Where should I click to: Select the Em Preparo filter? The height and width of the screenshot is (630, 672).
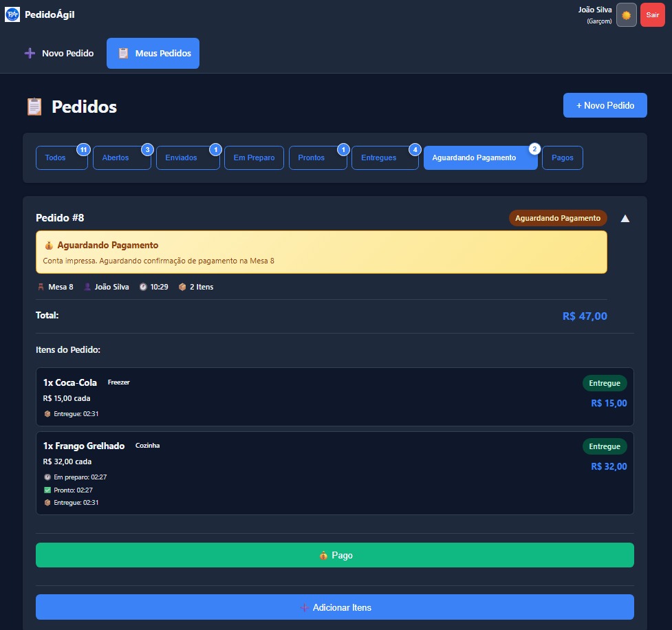[x=254, y=157]
